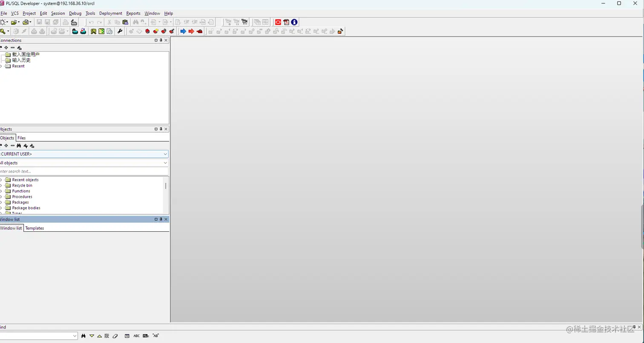Click the find previous up-triangle icon
Image resolution: width=644 pixels, height=343 pixels.
coord(99,336)
